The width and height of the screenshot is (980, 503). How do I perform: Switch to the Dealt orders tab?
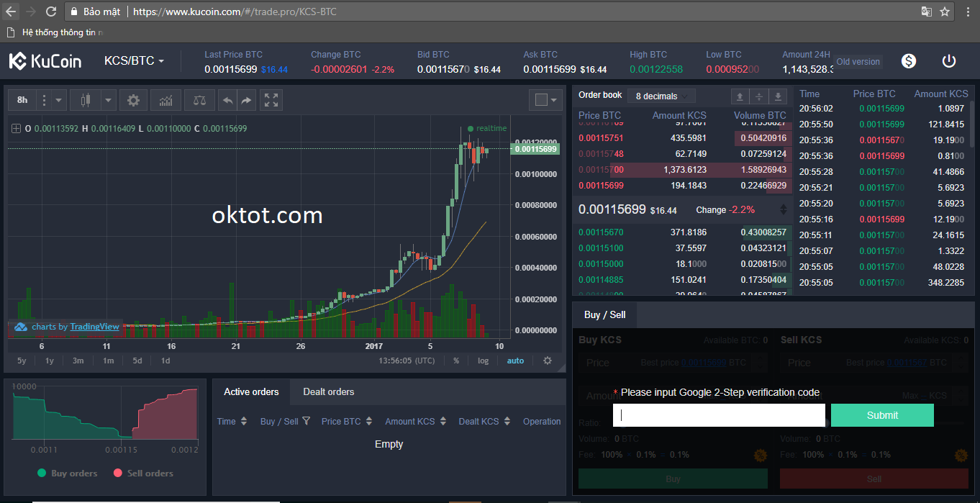pyautogui.click(x=328, y=391)
